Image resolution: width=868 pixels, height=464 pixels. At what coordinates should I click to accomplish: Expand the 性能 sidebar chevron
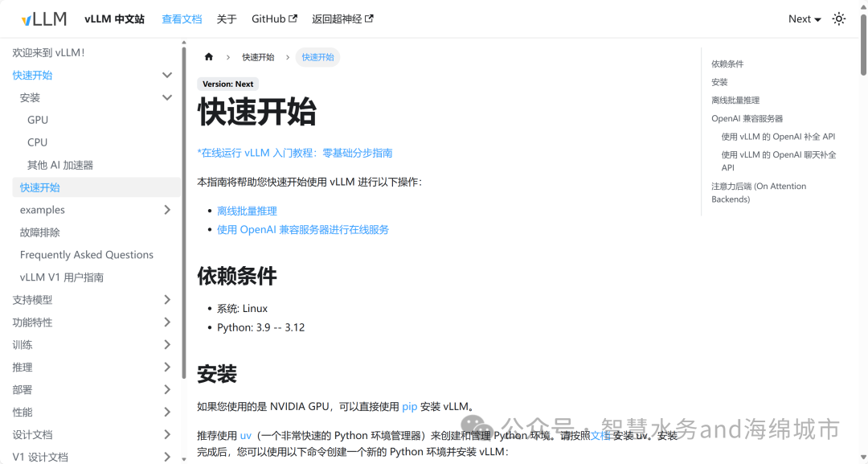click(166, 412)
